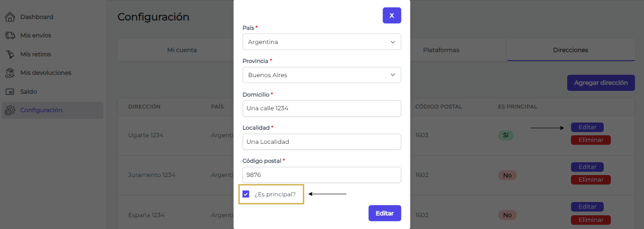Click the Mis envíos truck icon
Viewport: 644px width, 229px height.
tap(10, 35)
